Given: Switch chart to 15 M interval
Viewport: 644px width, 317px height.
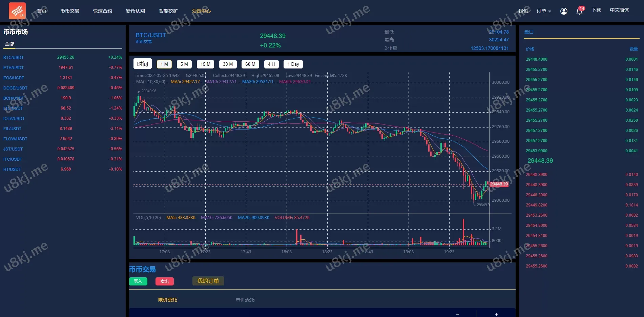Looking at the screenshot, I should click(x=205, y=64).
